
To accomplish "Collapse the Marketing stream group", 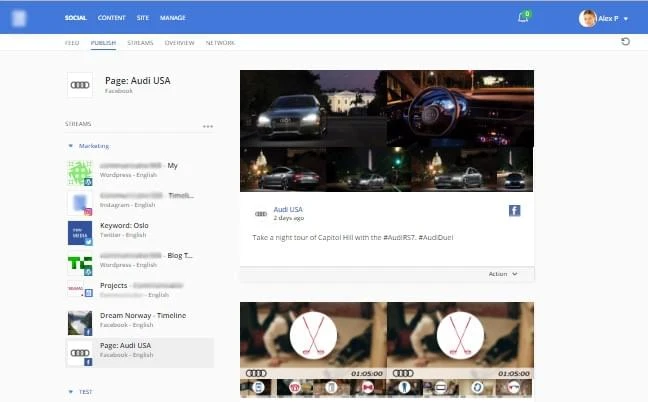I will (70, 146).
